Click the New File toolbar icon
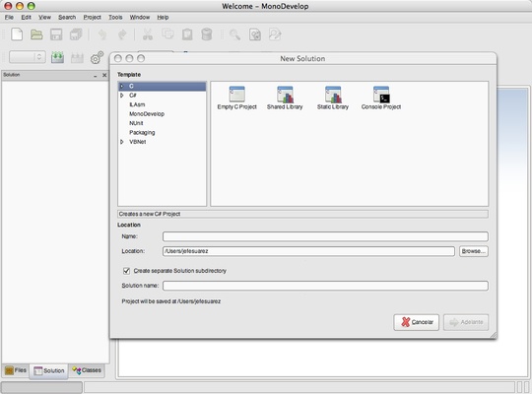 pyautogui.click(x=17, y=34)
